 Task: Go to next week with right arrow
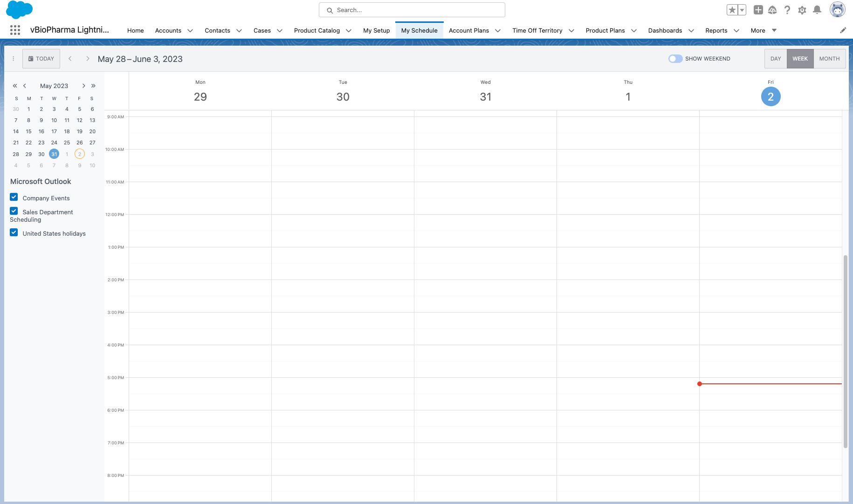click(88, 59)
